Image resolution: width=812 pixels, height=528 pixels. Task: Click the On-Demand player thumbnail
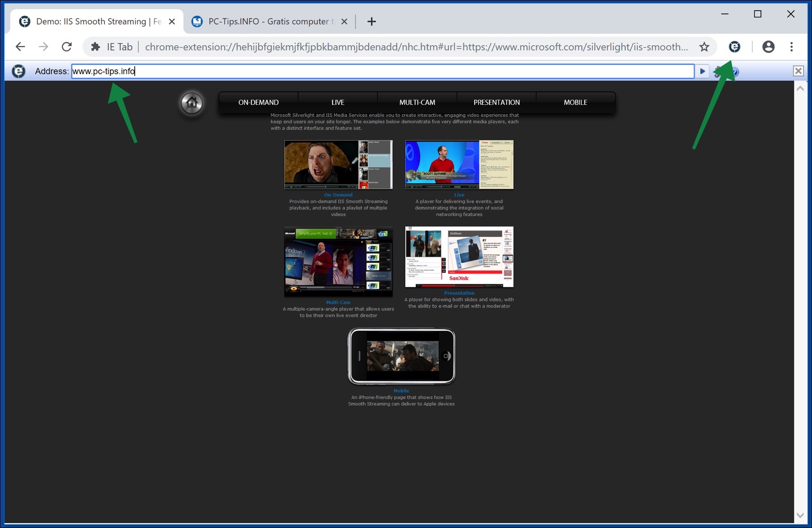338,164
